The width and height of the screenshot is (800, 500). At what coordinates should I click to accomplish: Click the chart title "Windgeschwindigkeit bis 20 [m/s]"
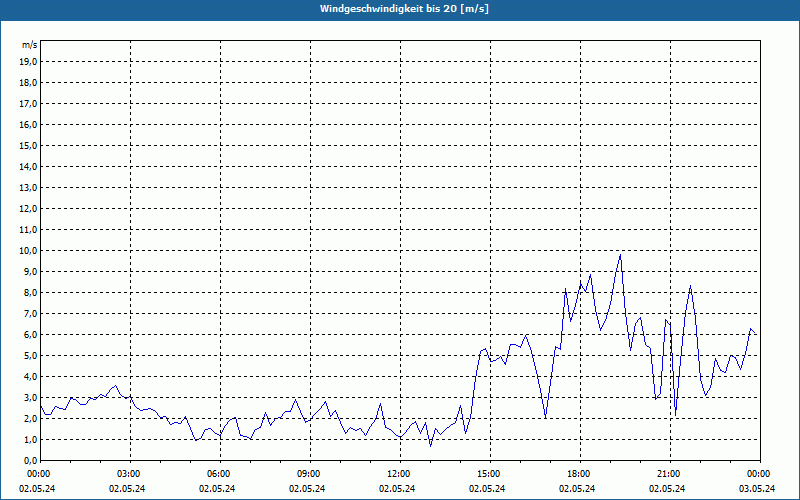coord(404,9)
